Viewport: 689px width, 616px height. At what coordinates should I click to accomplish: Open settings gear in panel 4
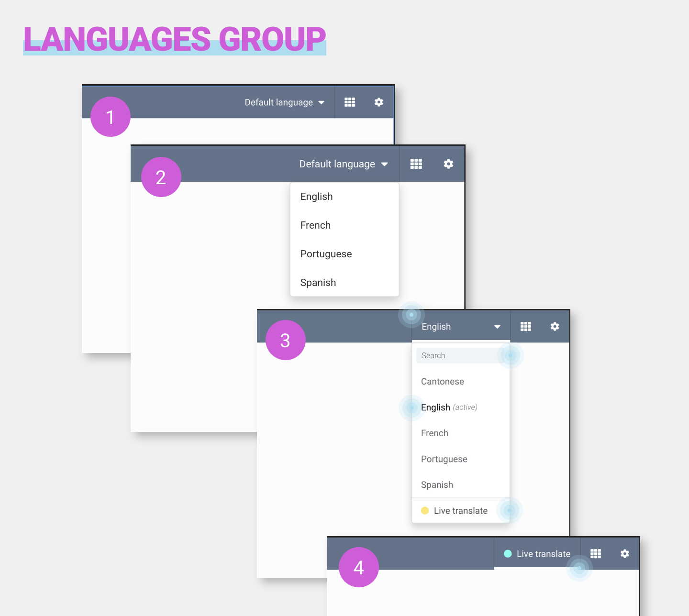coord(624,553)
